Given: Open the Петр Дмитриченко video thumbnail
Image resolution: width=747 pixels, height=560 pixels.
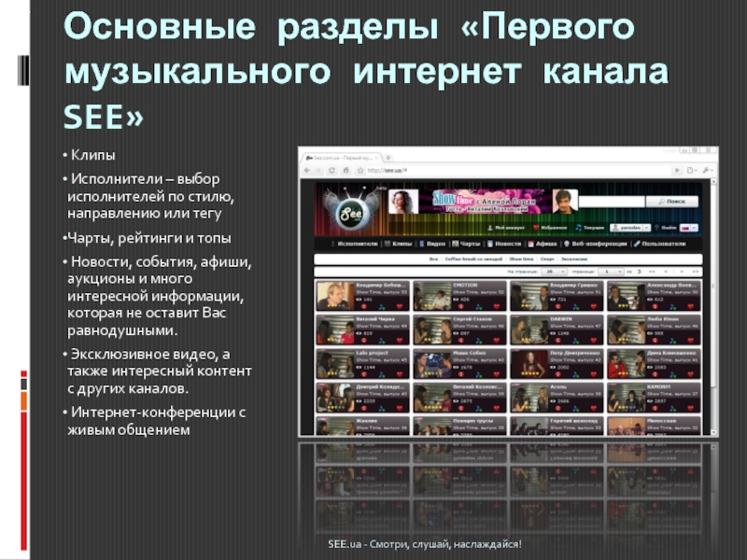Looking at the screenshot, I should pyautogui.click(x=529, y=364).
